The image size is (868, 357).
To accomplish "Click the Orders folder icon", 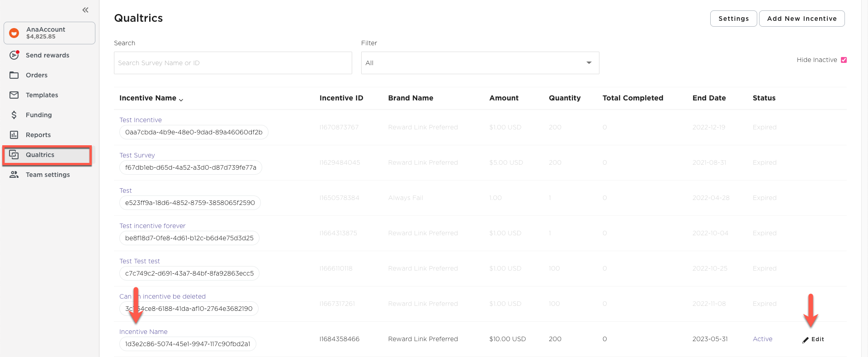I will coord(14,75).
